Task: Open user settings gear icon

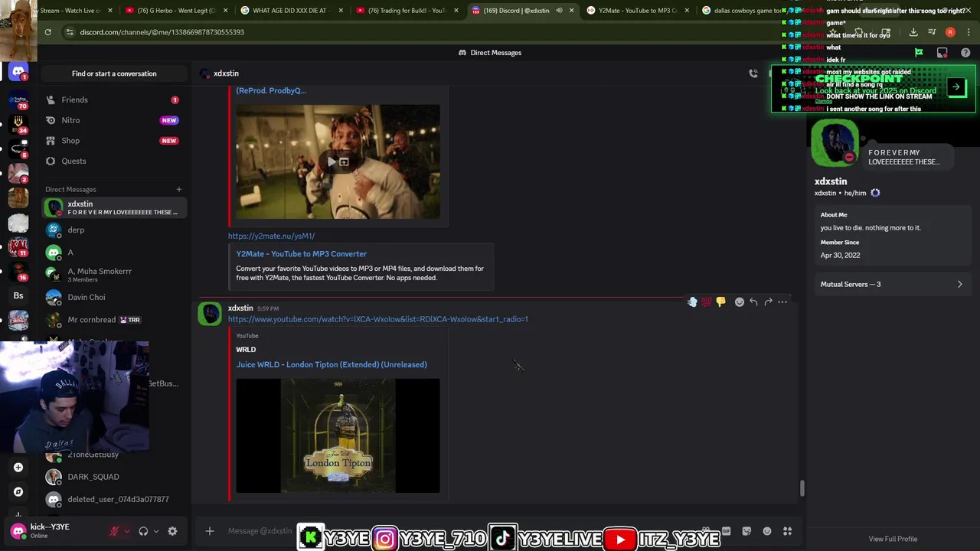Action: 172,531
